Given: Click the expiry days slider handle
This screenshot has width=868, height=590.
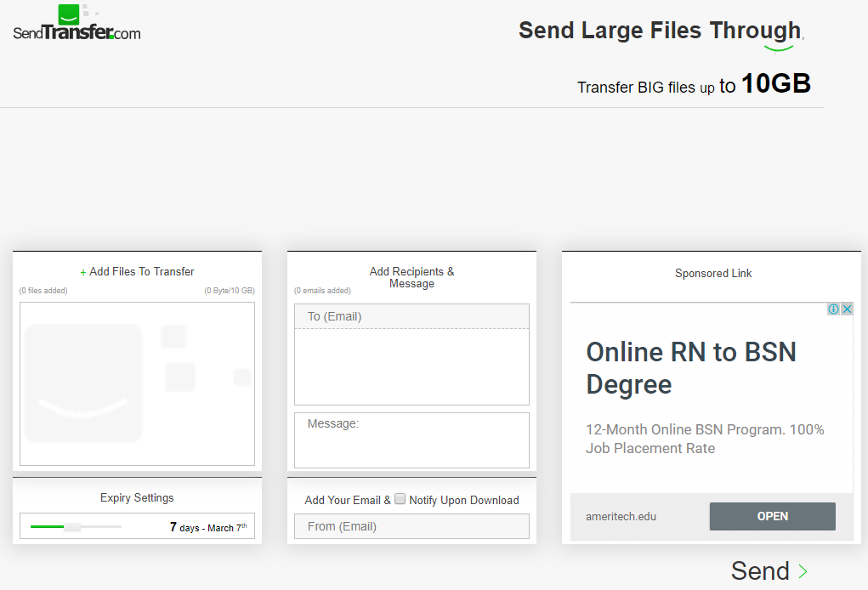Looking at the screenshot, I should click(x=72, y=527).
